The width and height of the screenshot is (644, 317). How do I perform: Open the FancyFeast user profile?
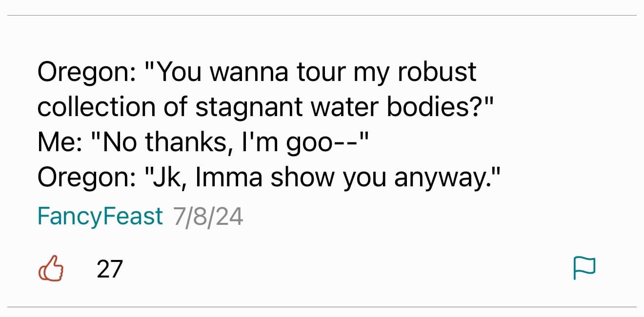(100, 216)
